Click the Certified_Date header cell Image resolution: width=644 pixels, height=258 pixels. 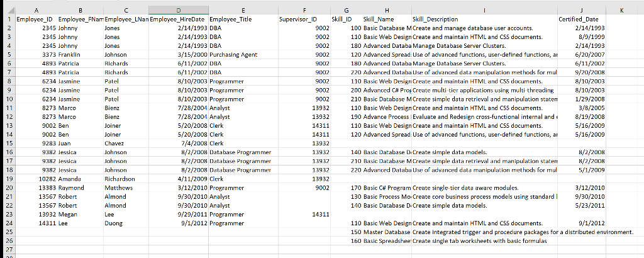pyautogui.click(x=582, y=20)
